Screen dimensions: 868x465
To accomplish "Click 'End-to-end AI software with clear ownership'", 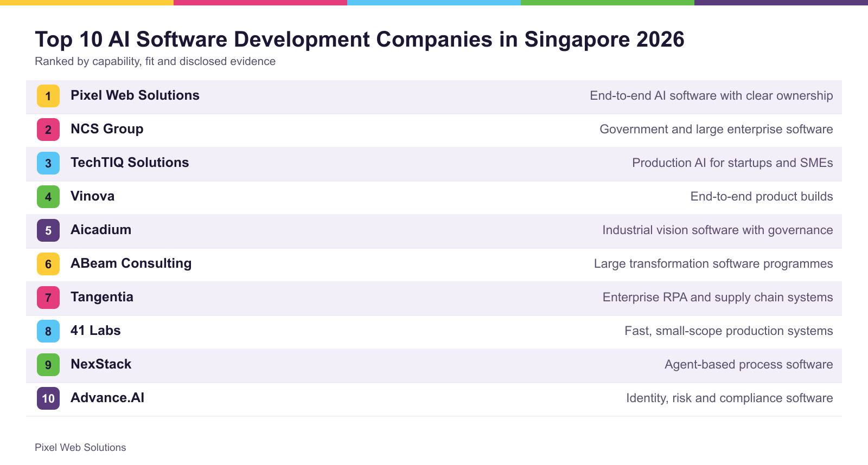I will [711, 96].
